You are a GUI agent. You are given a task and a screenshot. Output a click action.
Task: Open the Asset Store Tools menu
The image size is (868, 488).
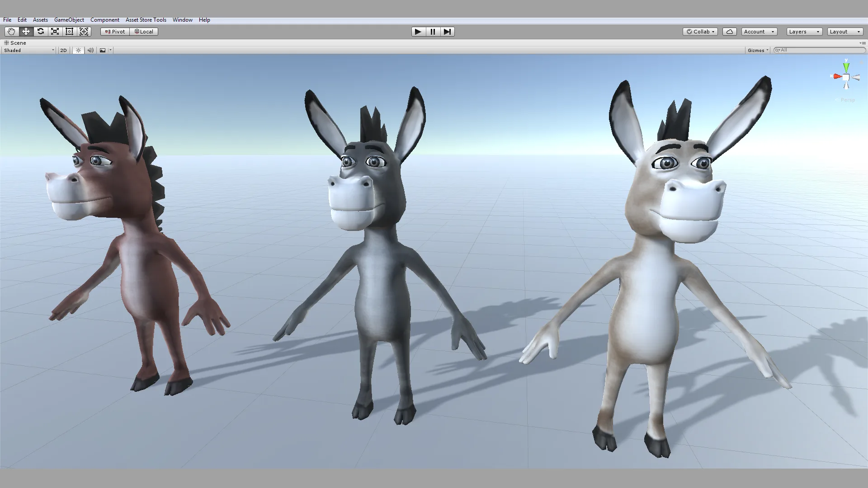(146, 20)
